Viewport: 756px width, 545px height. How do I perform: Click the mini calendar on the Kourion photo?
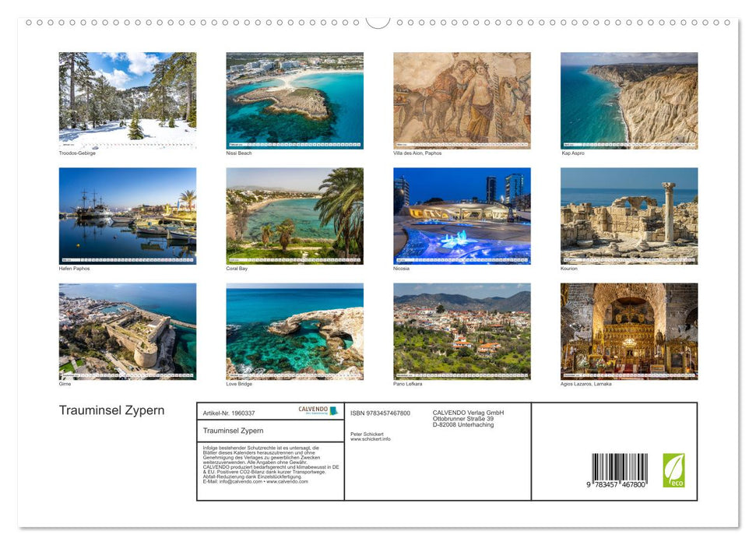coord(629,260)
